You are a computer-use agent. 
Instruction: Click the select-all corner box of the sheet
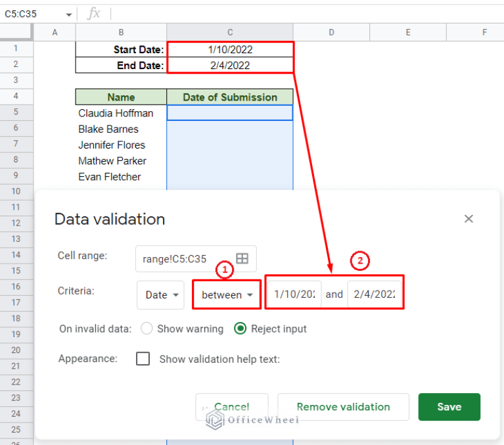16,32
